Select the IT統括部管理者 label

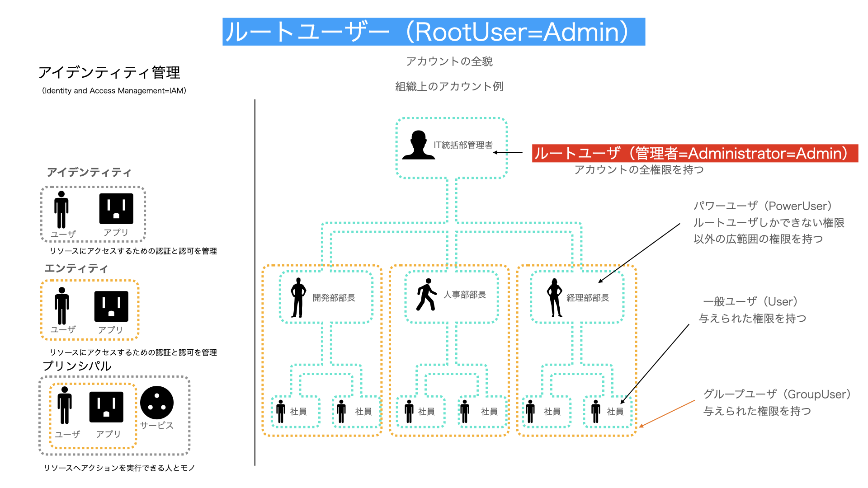tap(463, 145)
